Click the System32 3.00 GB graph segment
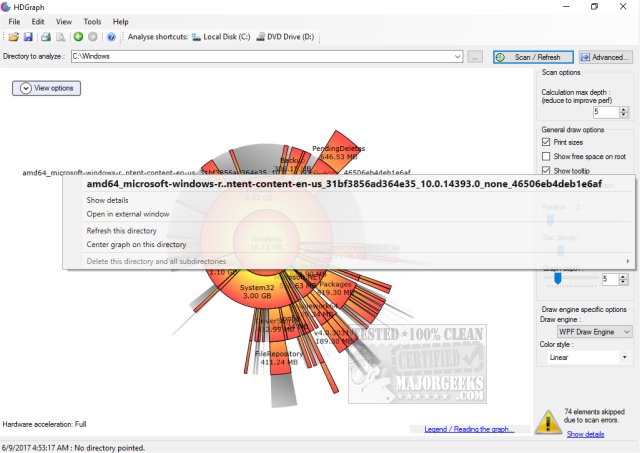Screen dimensions: 640x453 point(257,291)
